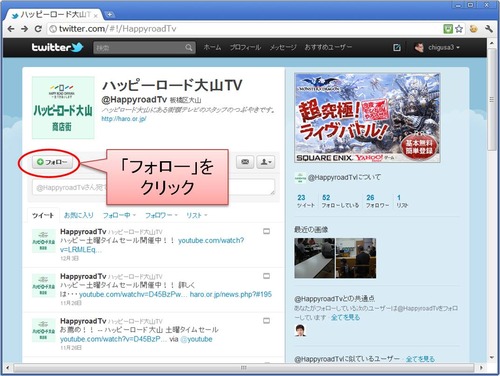The height and width of the screenshot is (376, 500).
Task: Select the お気に入り tab
Action: [x=79, y=215]
